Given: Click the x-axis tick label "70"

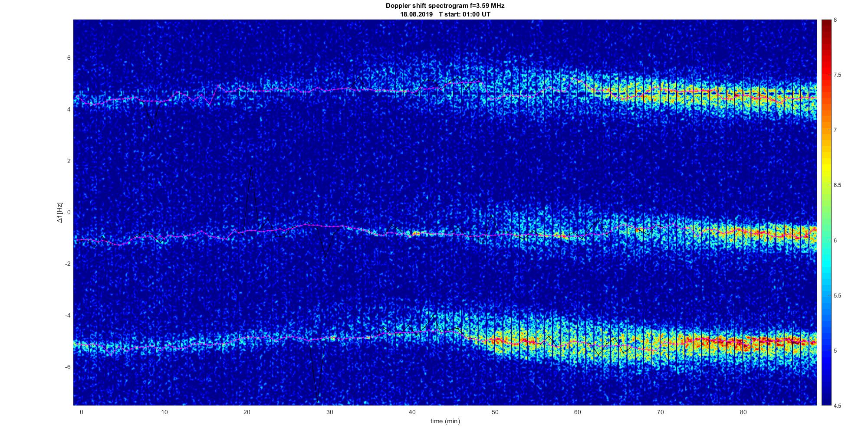Looking at the screenshot, I should click(661, 412).
